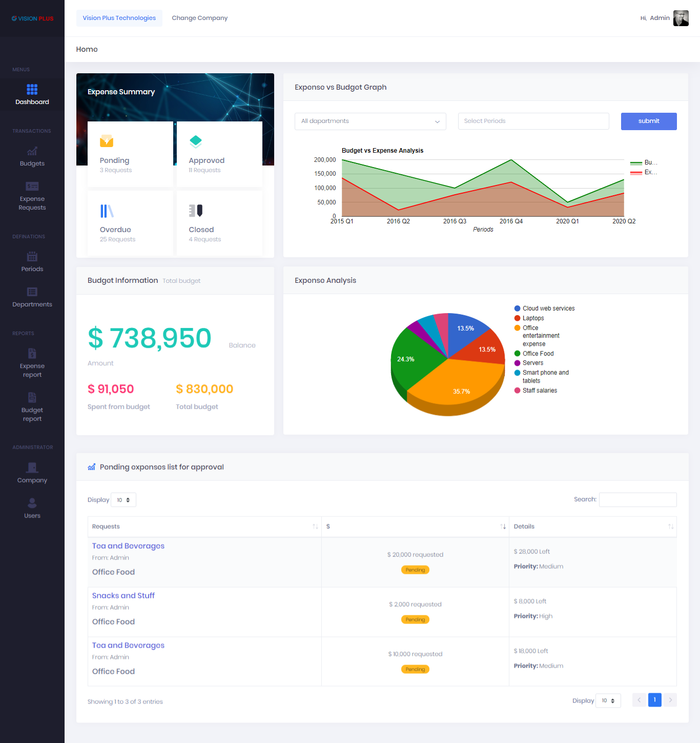Sort table by Requests column
Screen dimensions: 700x743
(315, 527)
